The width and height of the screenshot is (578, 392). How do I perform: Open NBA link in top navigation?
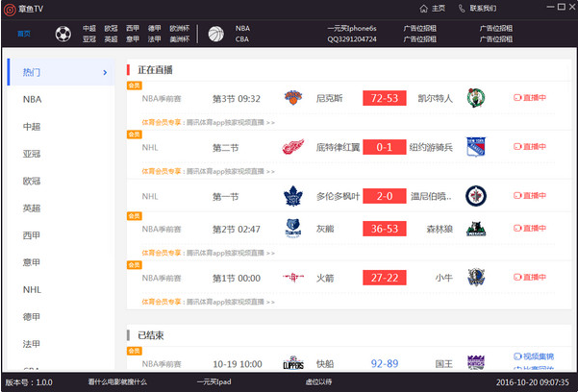click(x=242, y=29)
